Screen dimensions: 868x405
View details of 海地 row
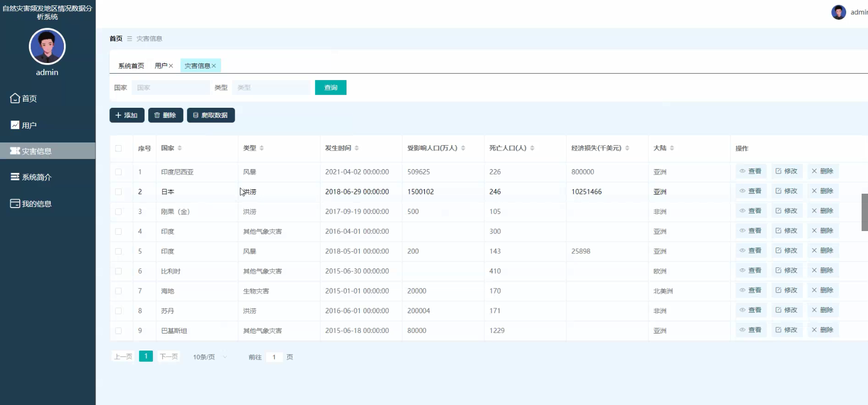(751, 290)
